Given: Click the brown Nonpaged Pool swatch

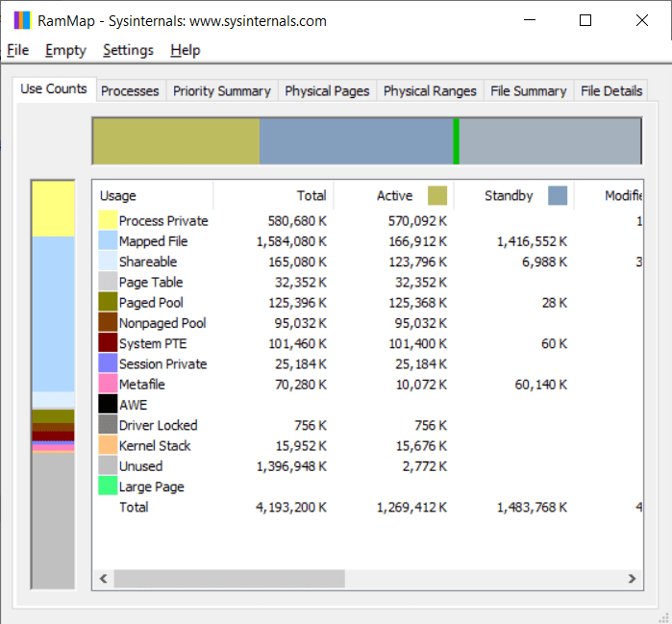Looking at the screenshot, I should click(x=108, y=322).
